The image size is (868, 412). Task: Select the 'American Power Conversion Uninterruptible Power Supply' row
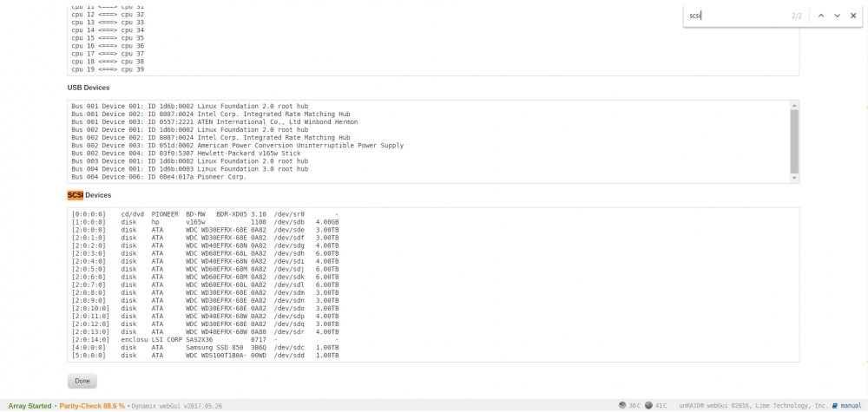(238, 146)
